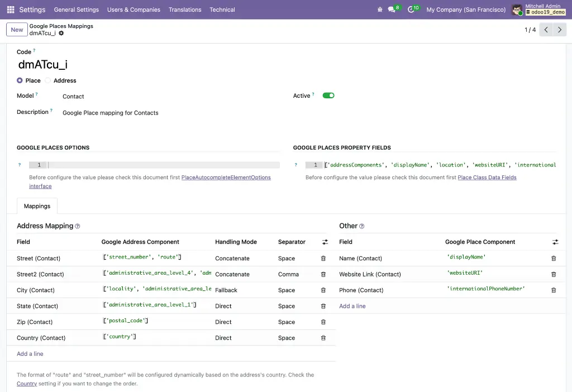The image size is (572, 392).
Task: Show help for Google Places Options field
Action: [20, 165]
